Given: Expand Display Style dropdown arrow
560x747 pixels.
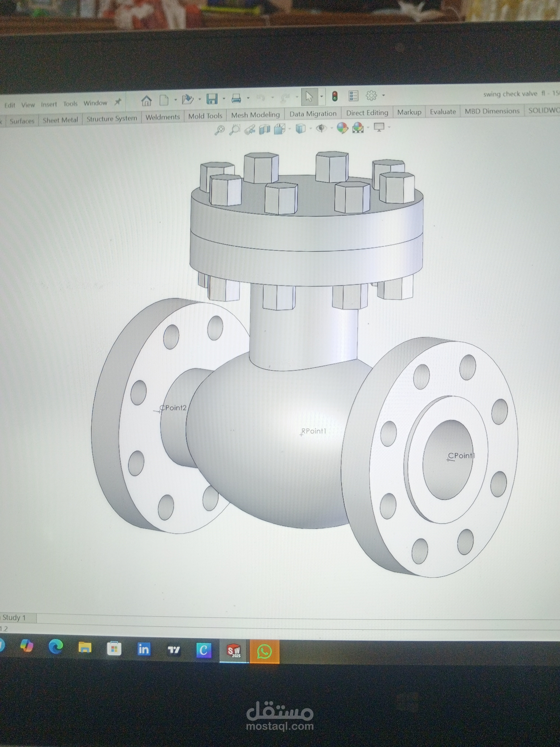Looking at the screenshot, I should [x=310, y=128].
